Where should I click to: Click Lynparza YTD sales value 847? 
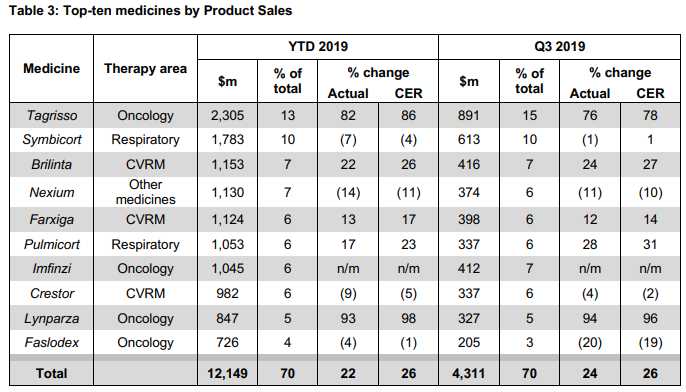(x=228, y=318)
